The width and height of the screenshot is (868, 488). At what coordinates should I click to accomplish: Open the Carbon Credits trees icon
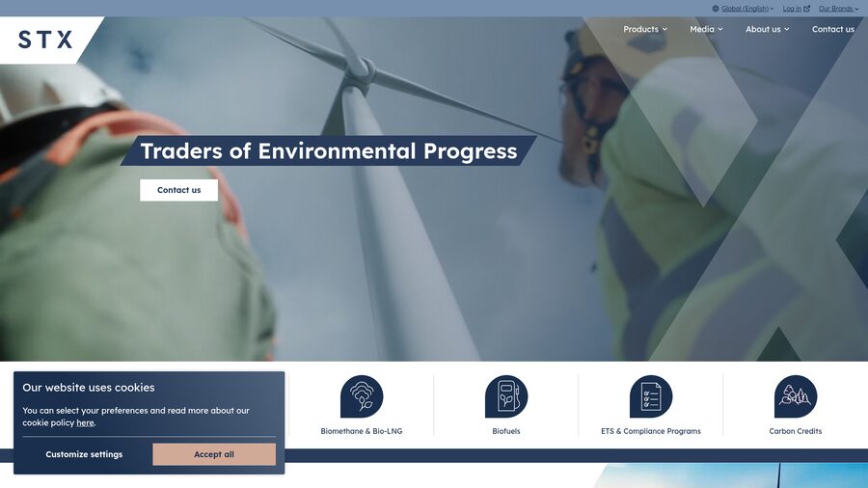tap(796, 396)
